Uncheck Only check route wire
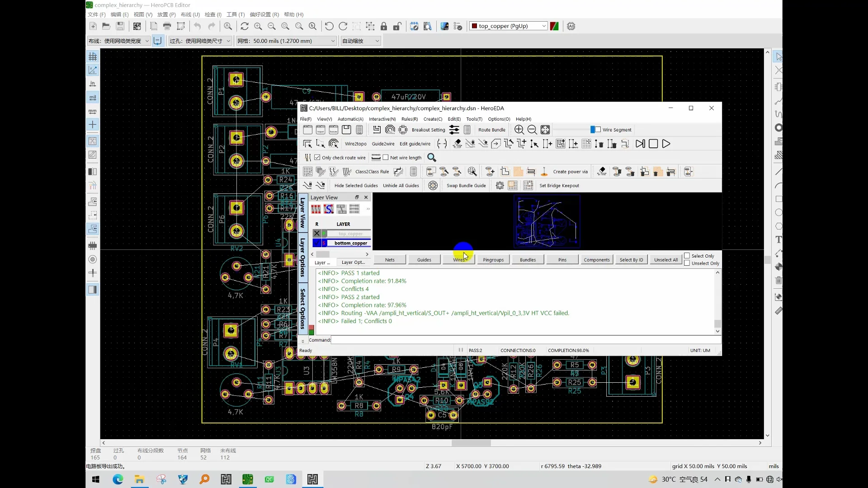This screenshot has width=868, height=488. coord(317,158)
